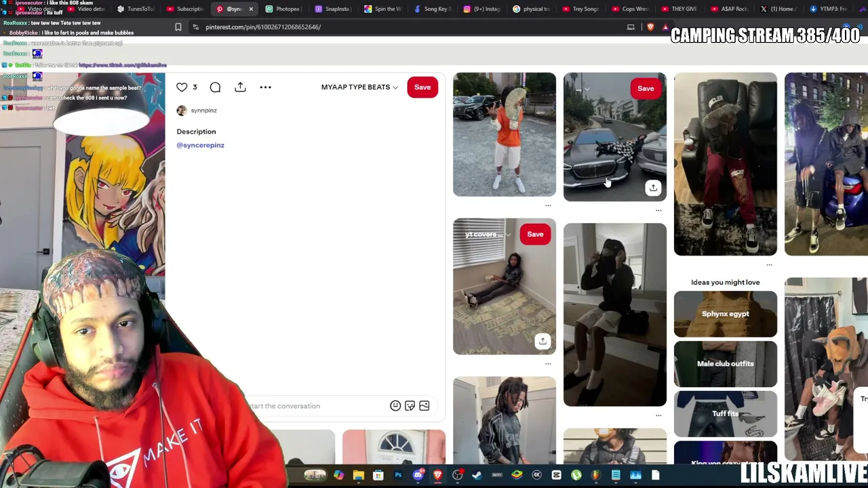
Task: Save the pin to MYAAP TYPE BEATS
Action: click(422, 87)
